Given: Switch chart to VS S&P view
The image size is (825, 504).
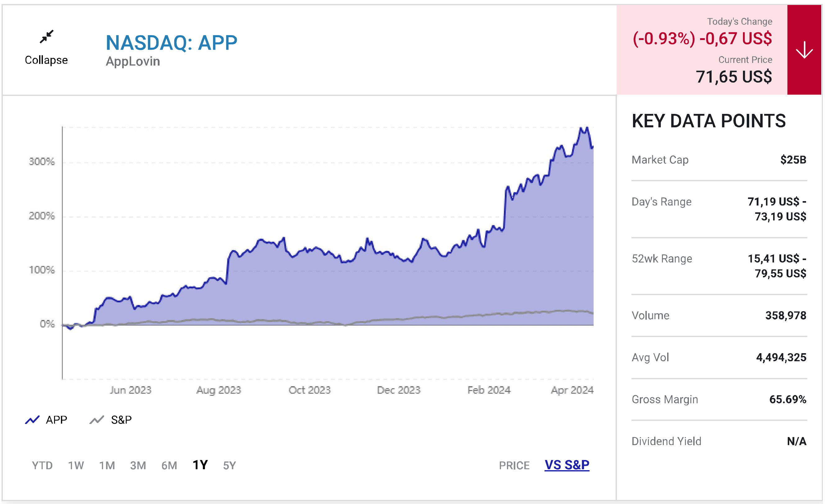Looking at the screenshot, I should tap(567, 465).
